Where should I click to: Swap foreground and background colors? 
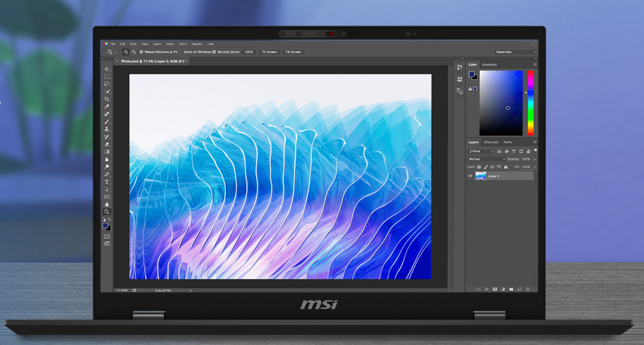tap(109, 219)
